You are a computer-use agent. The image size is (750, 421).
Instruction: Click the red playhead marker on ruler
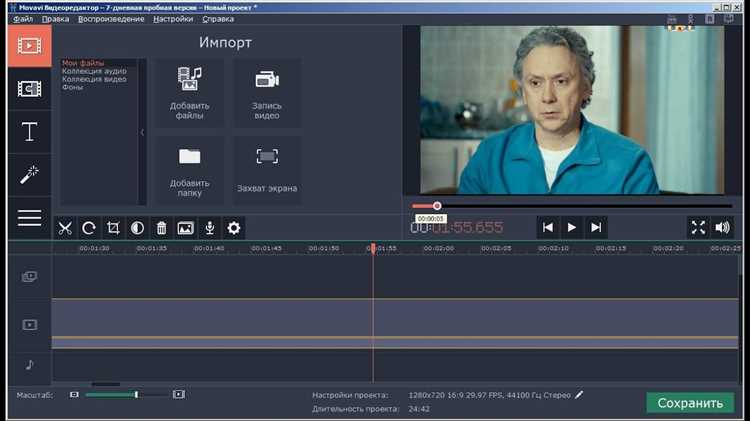(x=373, y=248)
